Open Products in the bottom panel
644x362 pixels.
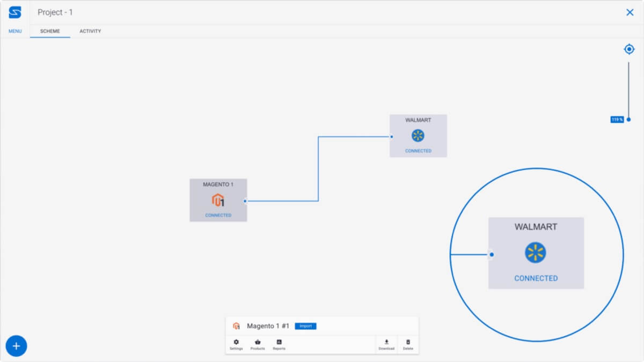[x=258, y=345]
